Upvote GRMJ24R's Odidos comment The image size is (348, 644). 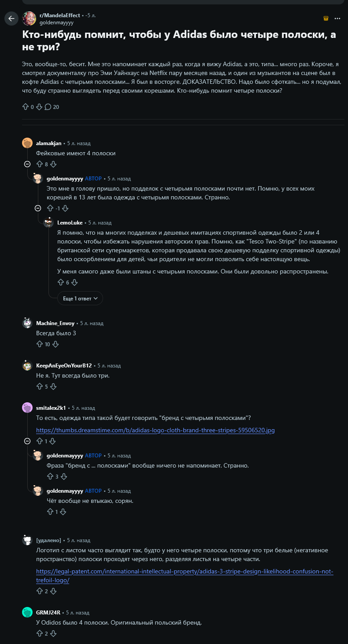[x=39, y=633]
